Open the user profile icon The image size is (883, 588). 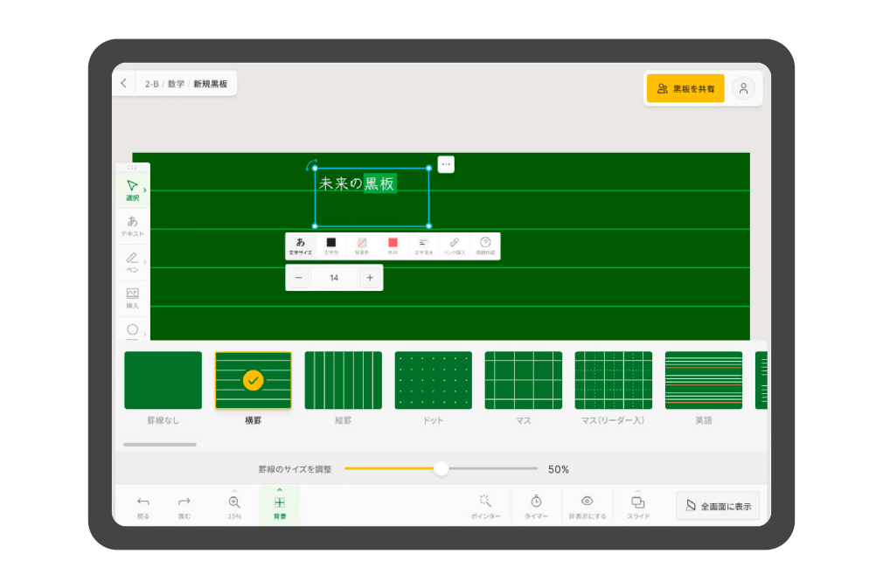[x=743, y=88]
